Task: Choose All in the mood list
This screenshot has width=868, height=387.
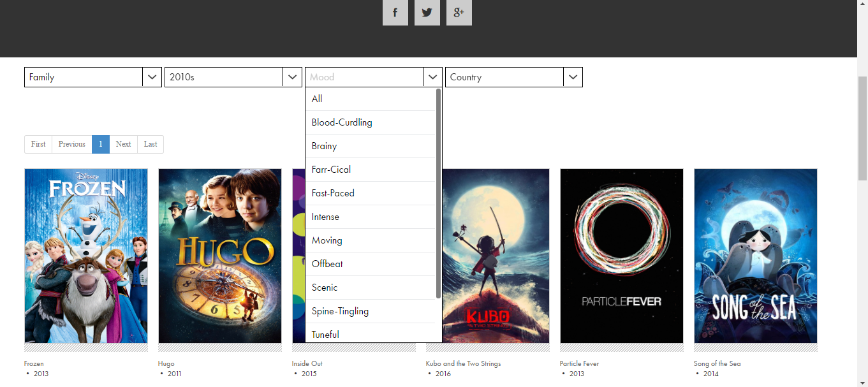Action: point(317,99)
